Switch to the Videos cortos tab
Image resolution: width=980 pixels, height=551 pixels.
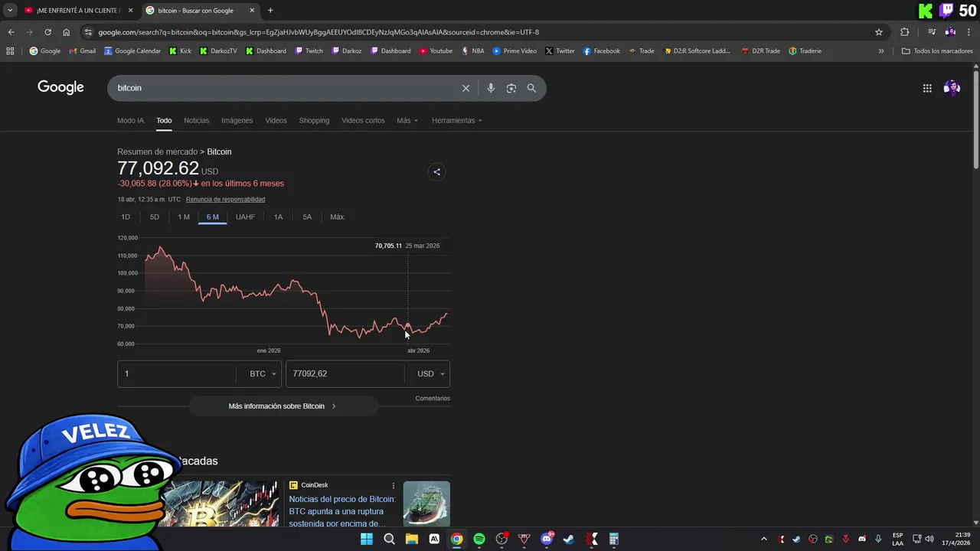[363, 120]
